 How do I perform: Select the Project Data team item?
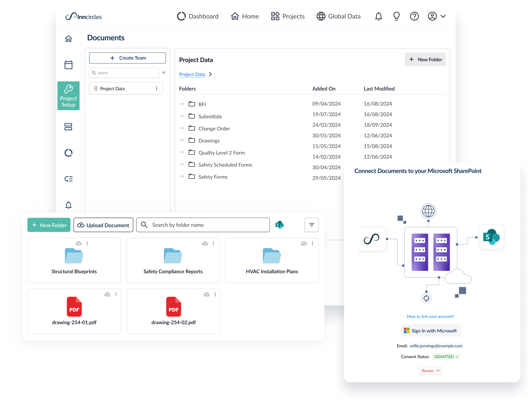click(x=126, y=89)
